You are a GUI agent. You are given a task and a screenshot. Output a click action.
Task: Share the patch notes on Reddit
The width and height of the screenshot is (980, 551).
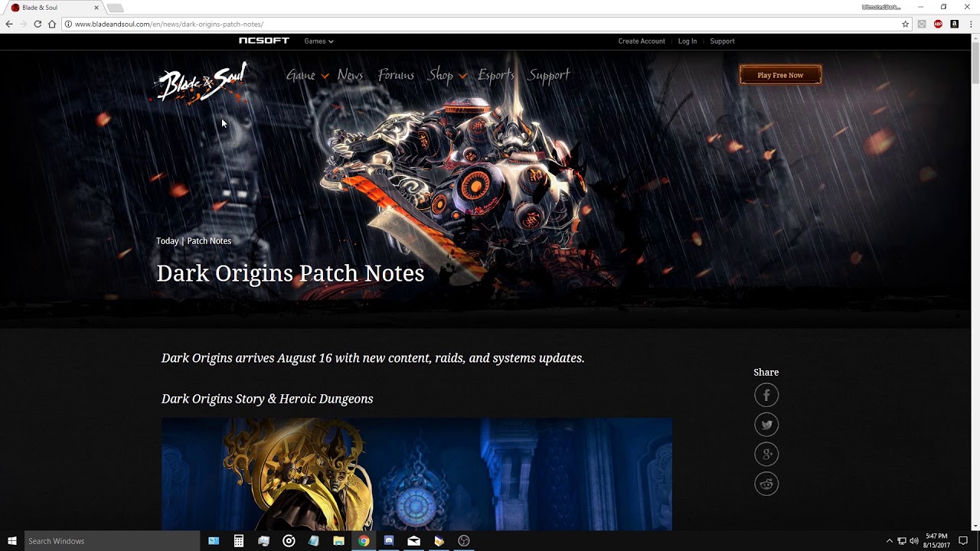(766, 484)
